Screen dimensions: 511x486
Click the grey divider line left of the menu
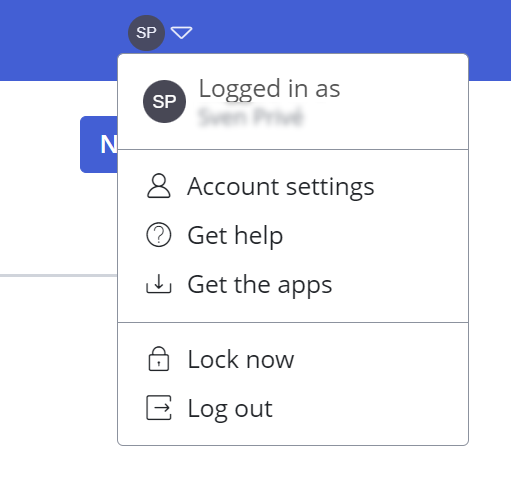click(x=58, y=275)
